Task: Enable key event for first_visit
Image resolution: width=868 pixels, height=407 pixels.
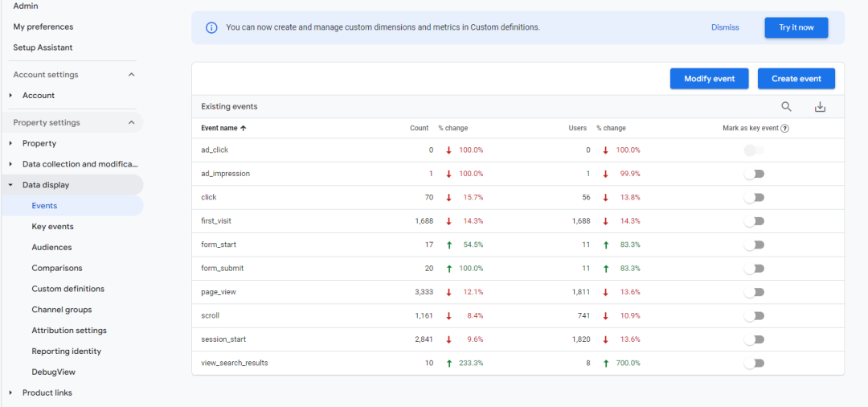Action: tap(754, 221)
